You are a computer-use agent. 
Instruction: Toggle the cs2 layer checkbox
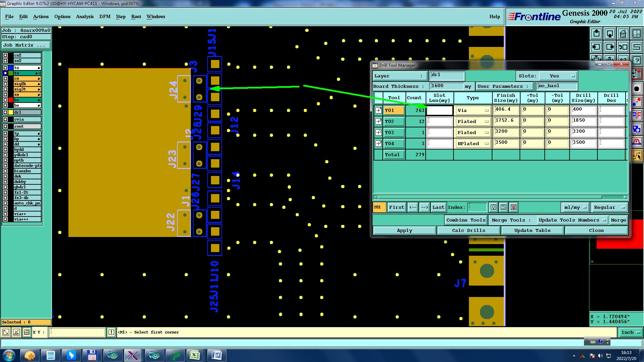(5, 55)
